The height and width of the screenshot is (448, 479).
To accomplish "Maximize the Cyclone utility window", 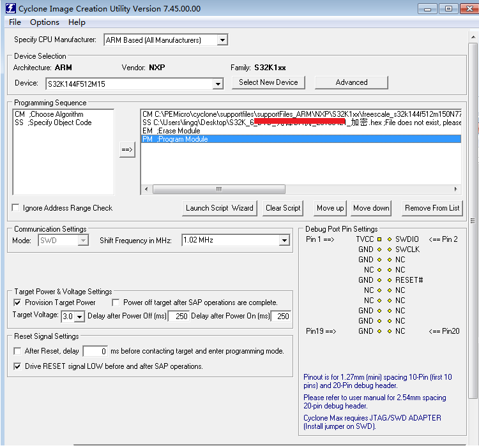I will tap(448, 9).
